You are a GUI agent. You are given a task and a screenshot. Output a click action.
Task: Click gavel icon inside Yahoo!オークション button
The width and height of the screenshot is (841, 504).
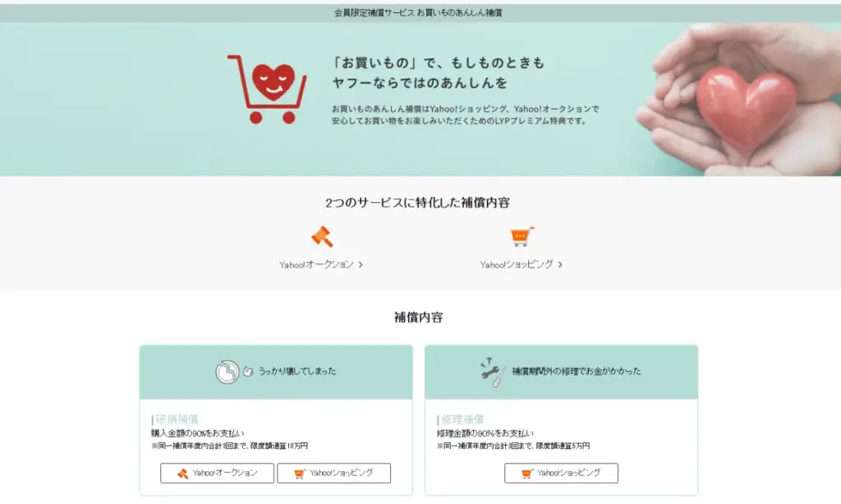183,474
